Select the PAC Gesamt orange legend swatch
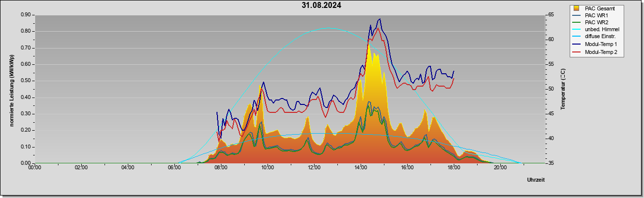This screenshot has height=198, width=644. click(577, 8)
